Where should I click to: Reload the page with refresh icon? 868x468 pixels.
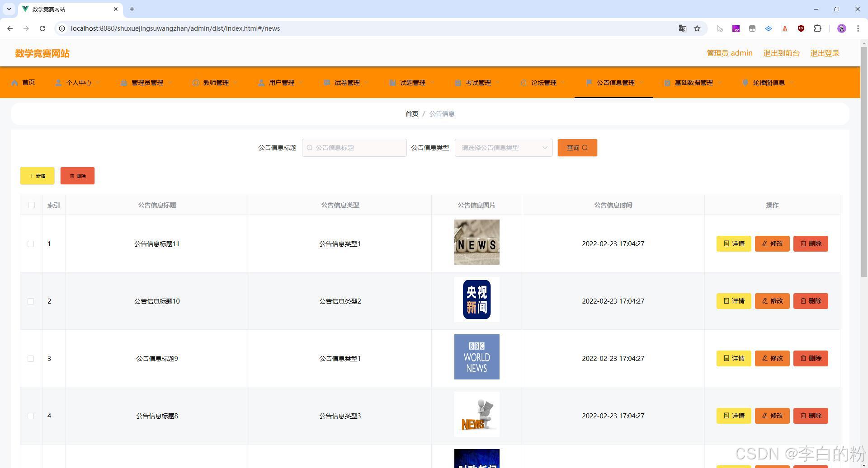[42, 28]
